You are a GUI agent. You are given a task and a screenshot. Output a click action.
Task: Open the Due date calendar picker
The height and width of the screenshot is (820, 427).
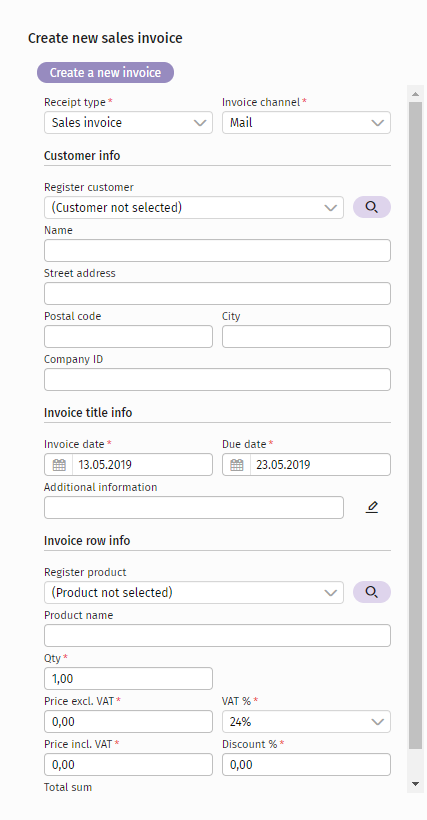coord(237,464)
